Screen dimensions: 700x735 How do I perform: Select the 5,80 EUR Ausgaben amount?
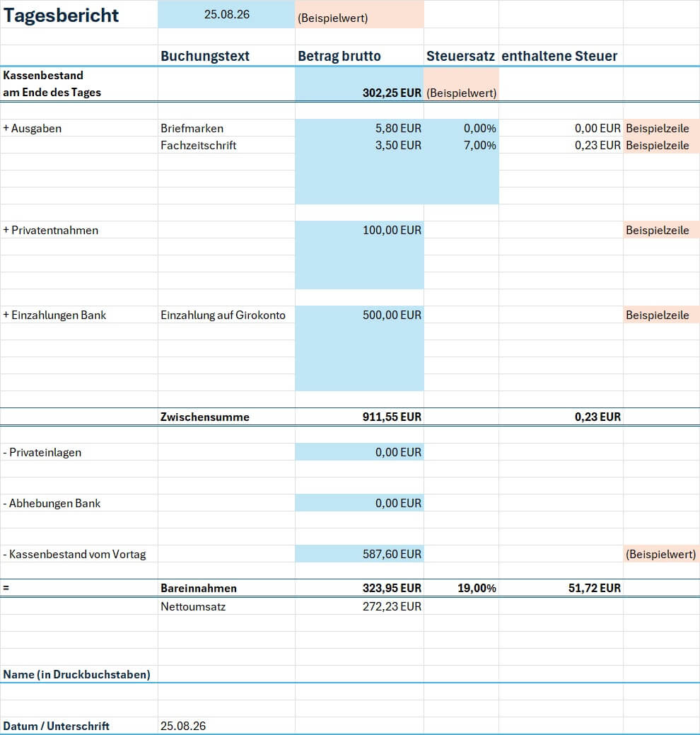[359, 128]
